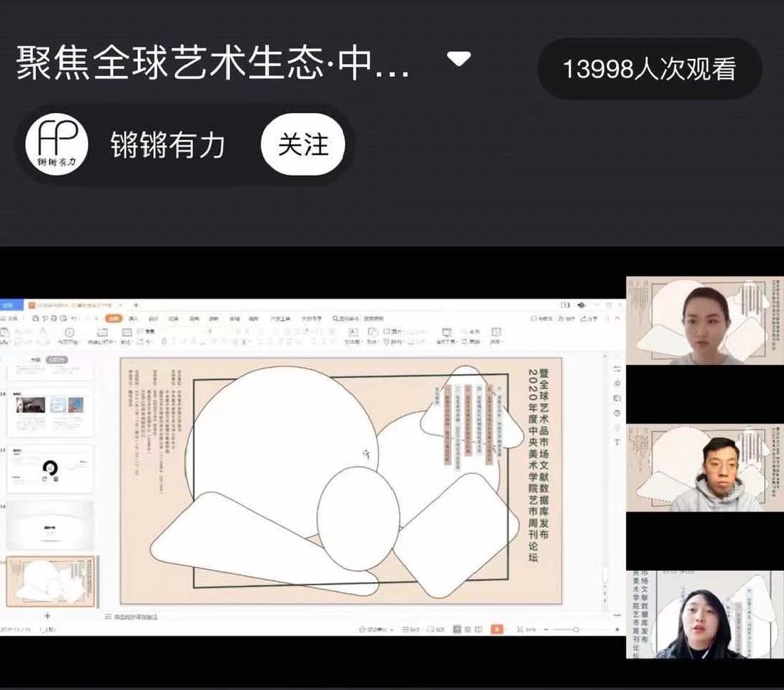Screen dimensions: 784x690
Task: Tap the livestream title 聚焦全球艺术生态
Action: click(212, 62)
